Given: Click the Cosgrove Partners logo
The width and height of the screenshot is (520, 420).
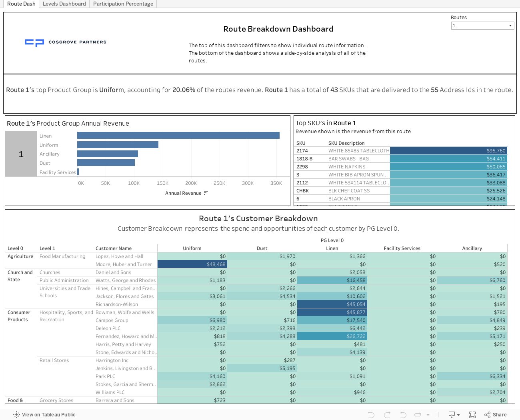Looking at the screenshot, I should [66, 42].
